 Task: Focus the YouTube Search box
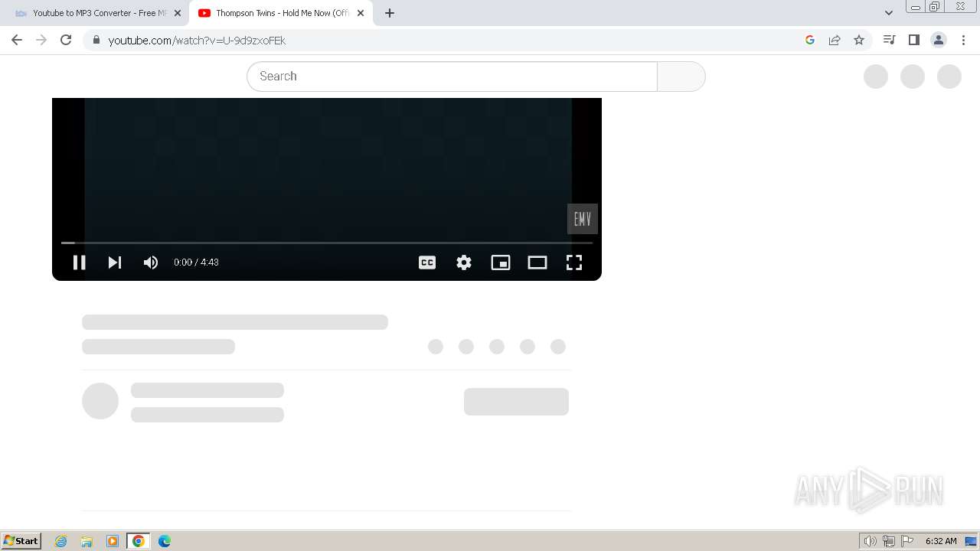click(452, 77)
